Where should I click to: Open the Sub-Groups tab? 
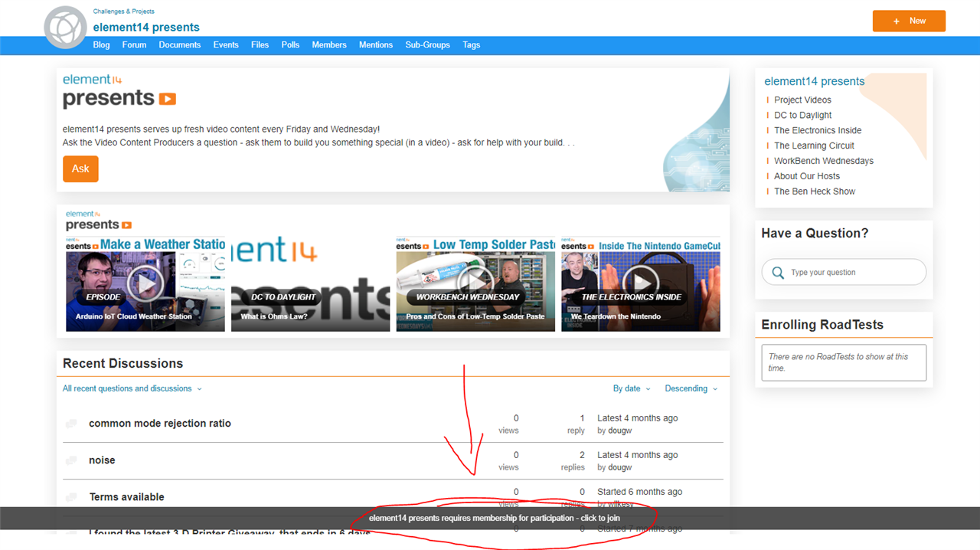pos(427,45)
